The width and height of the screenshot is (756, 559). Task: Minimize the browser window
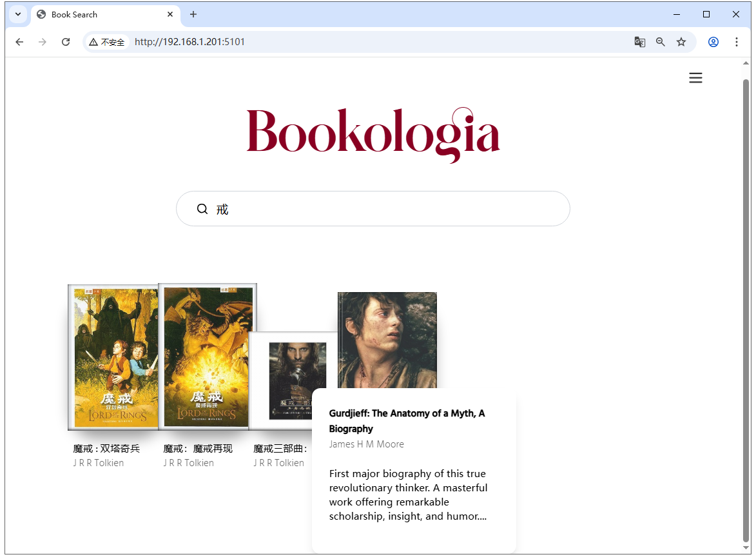coord(677,14)
